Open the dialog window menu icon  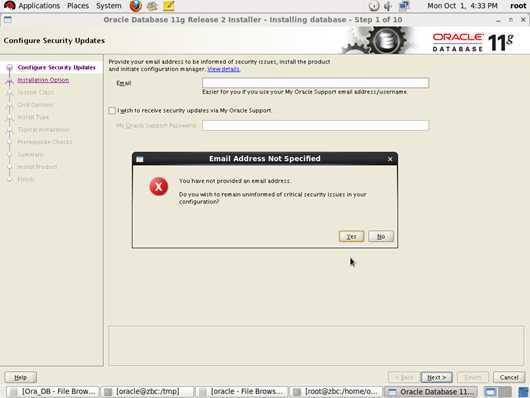coord(140,159)
